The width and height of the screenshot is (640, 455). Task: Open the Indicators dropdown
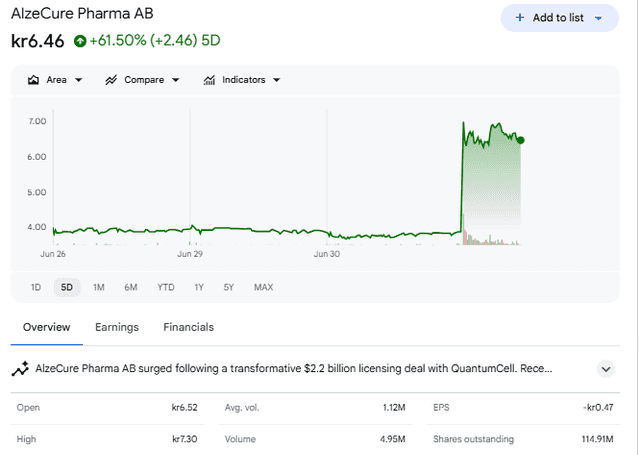pos(242,80)
